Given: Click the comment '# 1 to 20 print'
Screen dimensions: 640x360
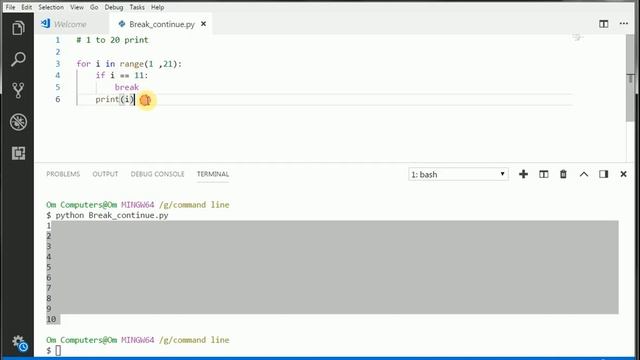Looking at the screenshot, I should pos(112,40).
